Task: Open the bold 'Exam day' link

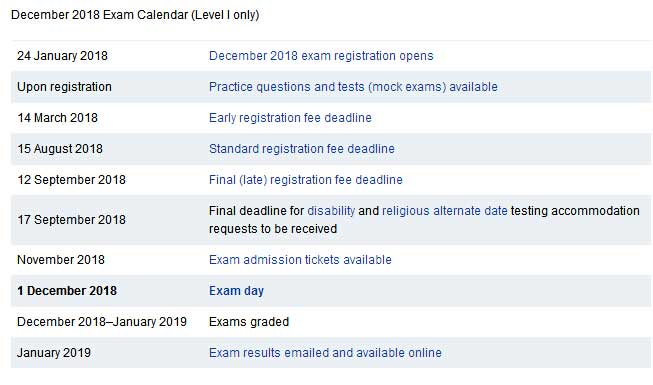Action: 237,291
